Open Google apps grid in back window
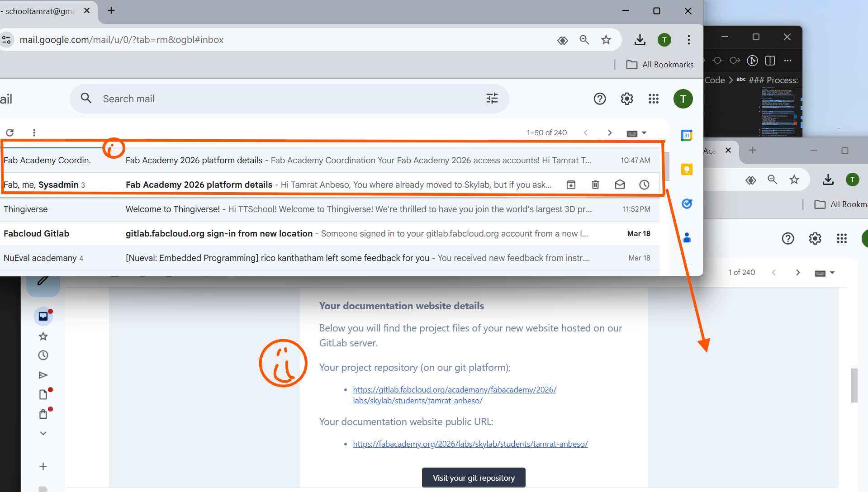The image size is (868, 492). pos(842,238)
